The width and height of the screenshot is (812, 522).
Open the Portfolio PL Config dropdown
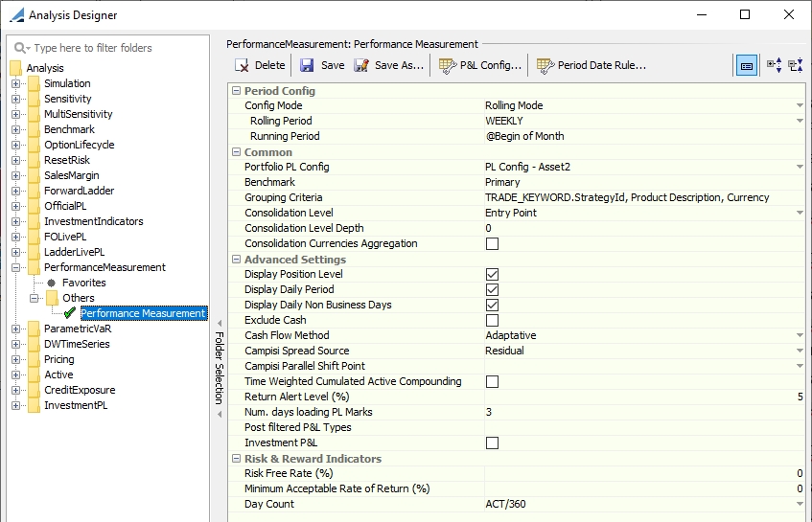point(800,167)
